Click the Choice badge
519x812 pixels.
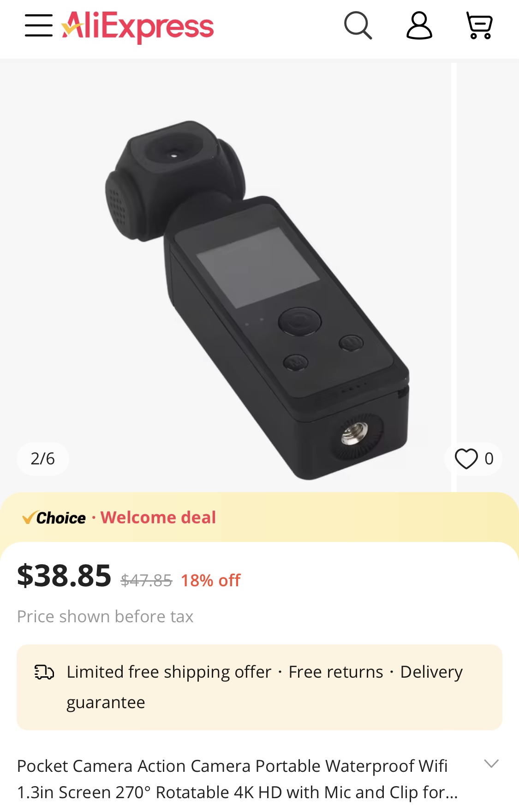(54, 518)
